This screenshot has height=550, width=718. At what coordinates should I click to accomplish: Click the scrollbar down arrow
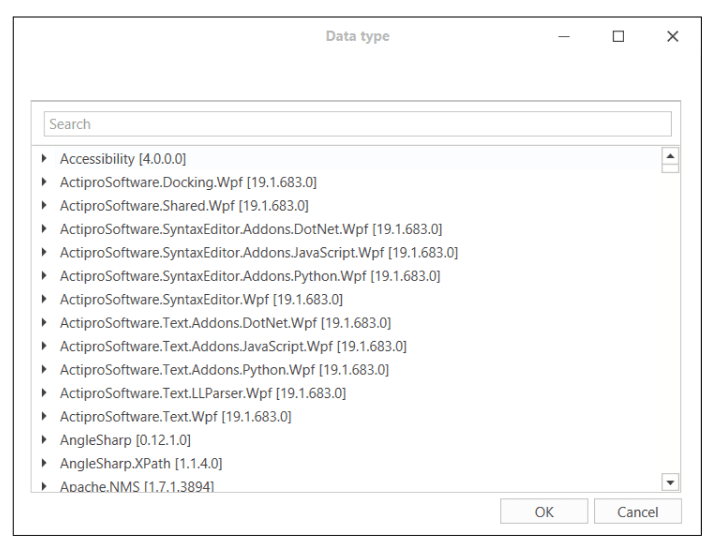pos(670,483)
